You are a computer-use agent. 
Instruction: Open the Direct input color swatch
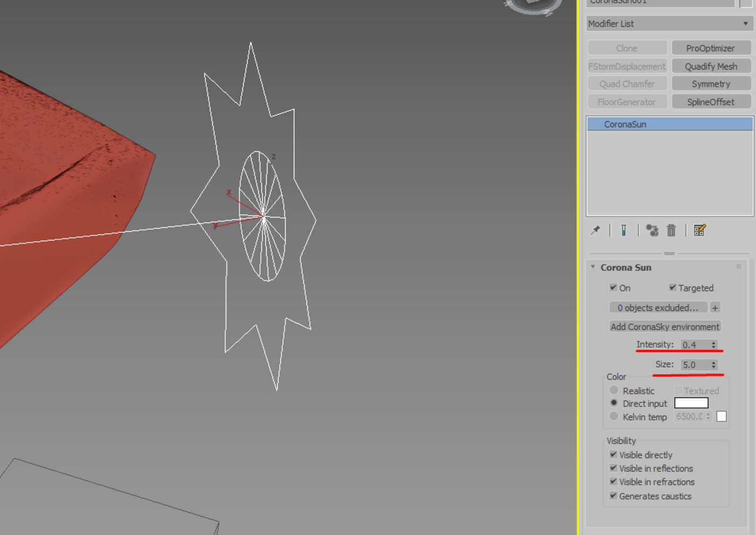[x=691, y=403]
